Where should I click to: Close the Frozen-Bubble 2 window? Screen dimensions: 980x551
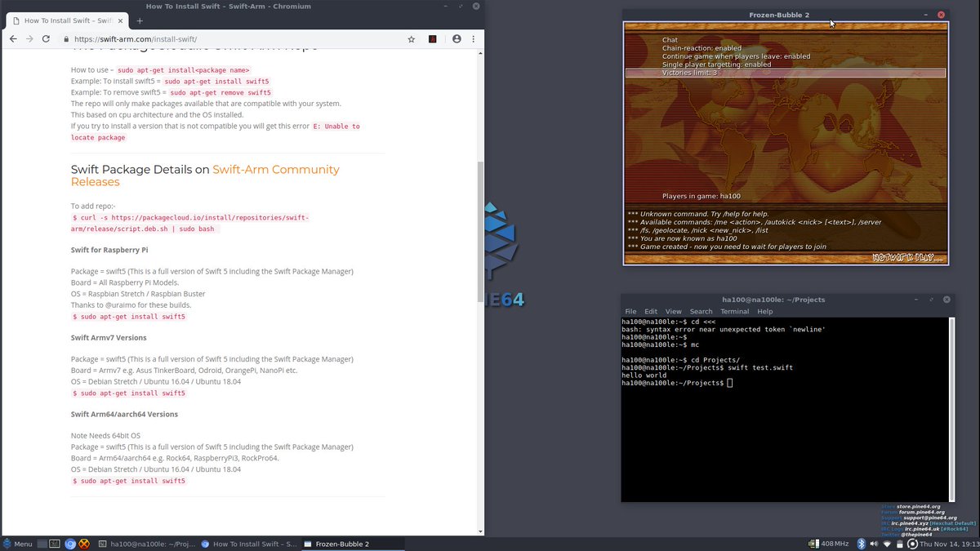[941, 15]
